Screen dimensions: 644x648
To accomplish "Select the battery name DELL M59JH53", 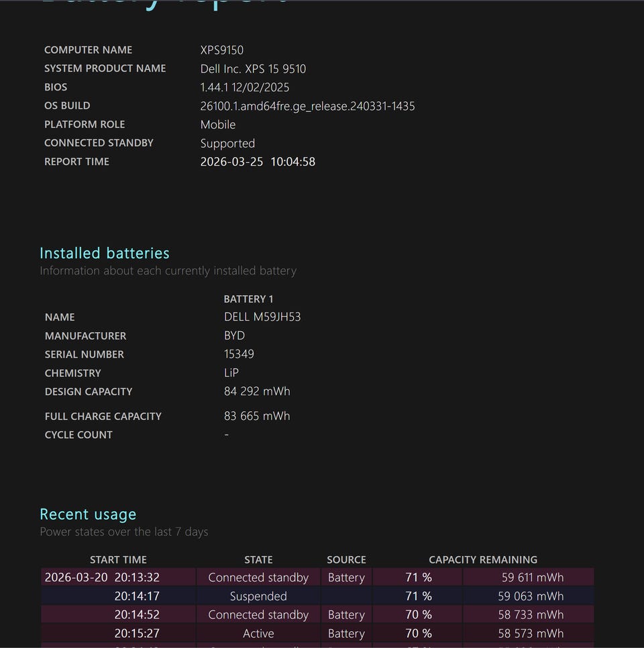I will [x=262, y=317].
